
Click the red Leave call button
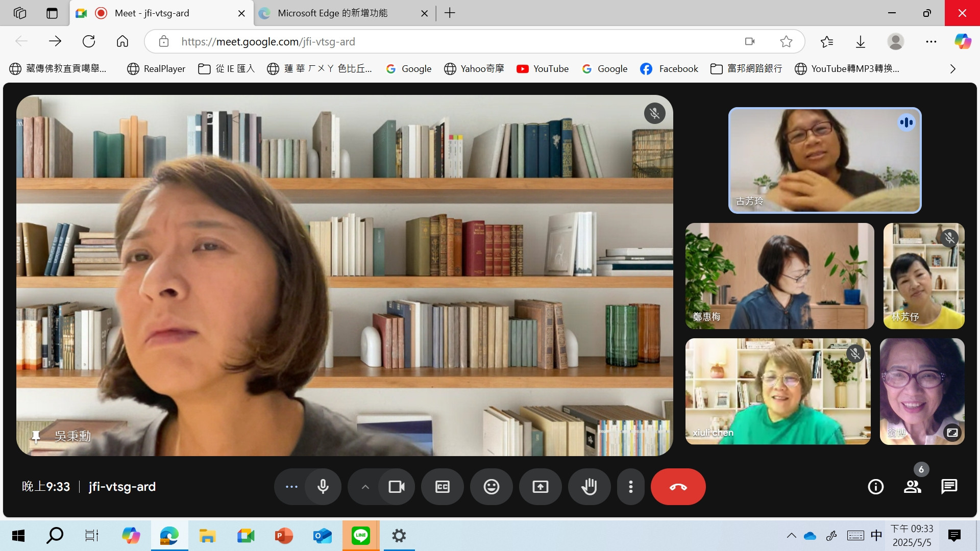pyautogui.click(x=678, y=487)
